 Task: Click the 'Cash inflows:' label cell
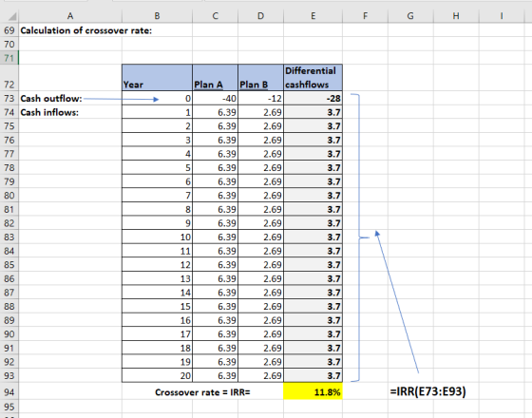(x=70, y=112)
